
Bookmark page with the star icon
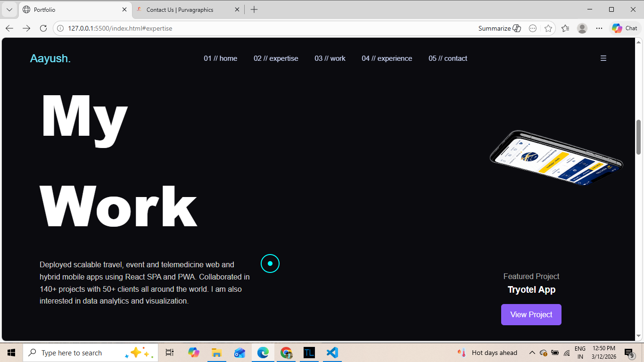(548, 28)
